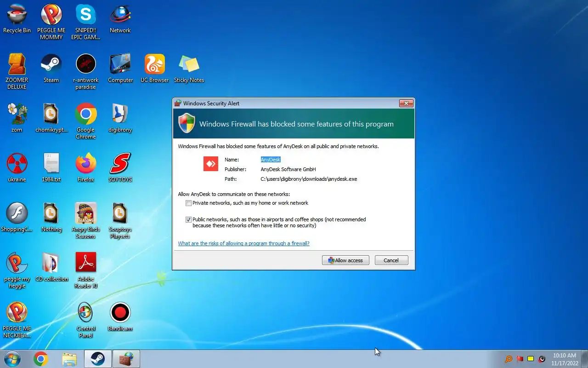The width and height of the screenshot is (588, 368).
Task: Select the zom desktop icon
Action: 17,118
